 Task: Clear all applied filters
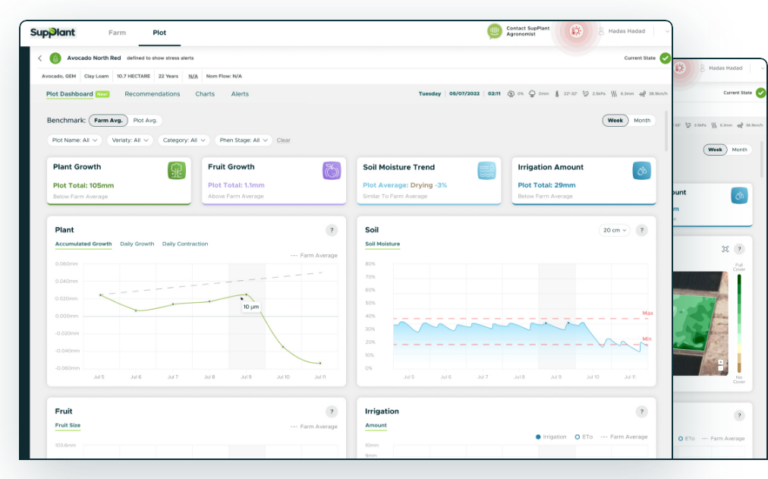pyautogui.click(x=283, y=141)
